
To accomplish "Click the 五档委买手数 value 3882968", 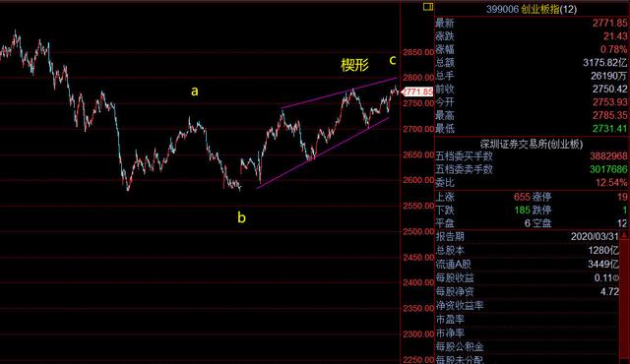I will coord(608,156).
